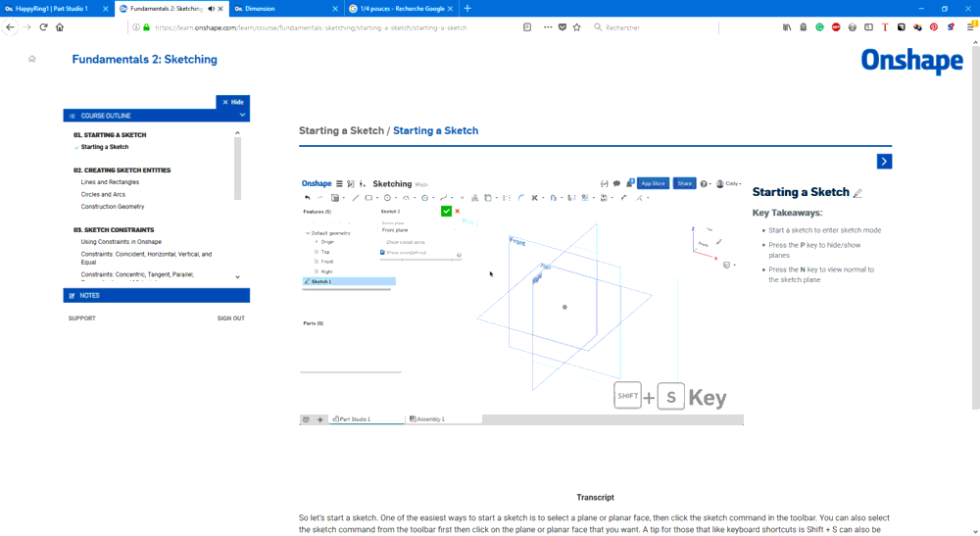
Task: Click the undo arrow in sketch toolbar
Action: (x=307, y=198)
